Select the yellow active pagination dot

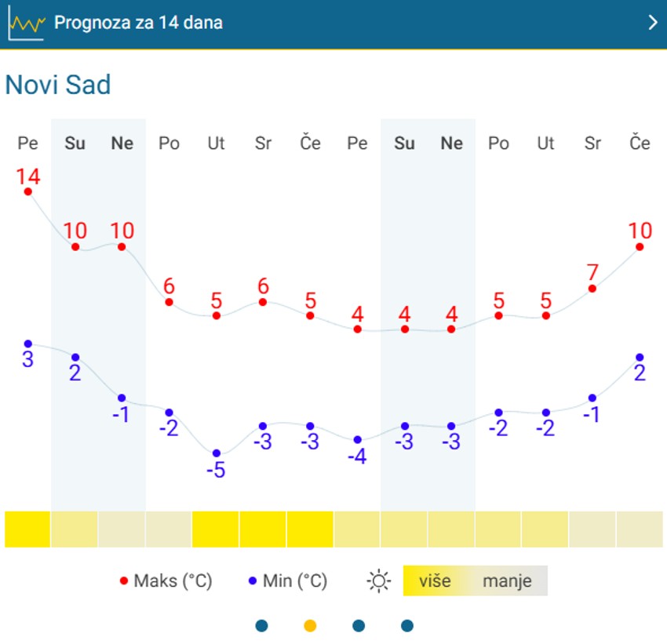click(x=310, y=625)
